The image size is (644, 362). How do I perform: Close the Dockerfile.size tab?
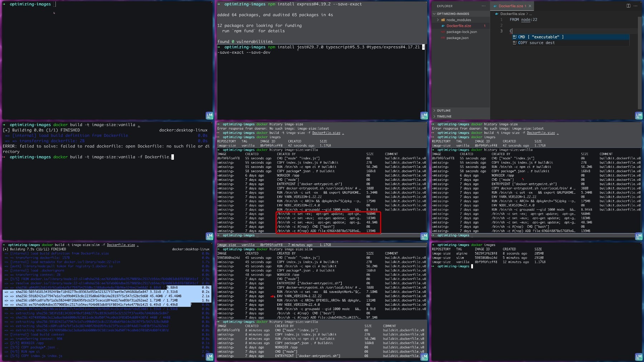click(530, 6)
